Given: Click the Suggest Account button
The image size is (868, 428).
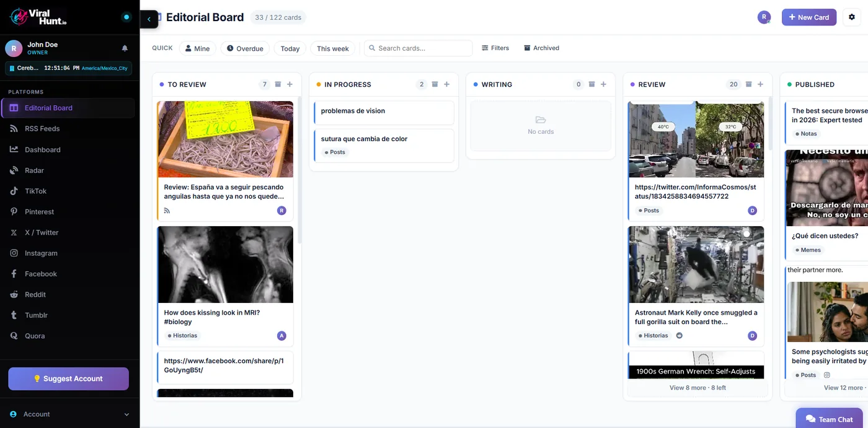Looking at the screenshot, I should (x=68, y=378).
